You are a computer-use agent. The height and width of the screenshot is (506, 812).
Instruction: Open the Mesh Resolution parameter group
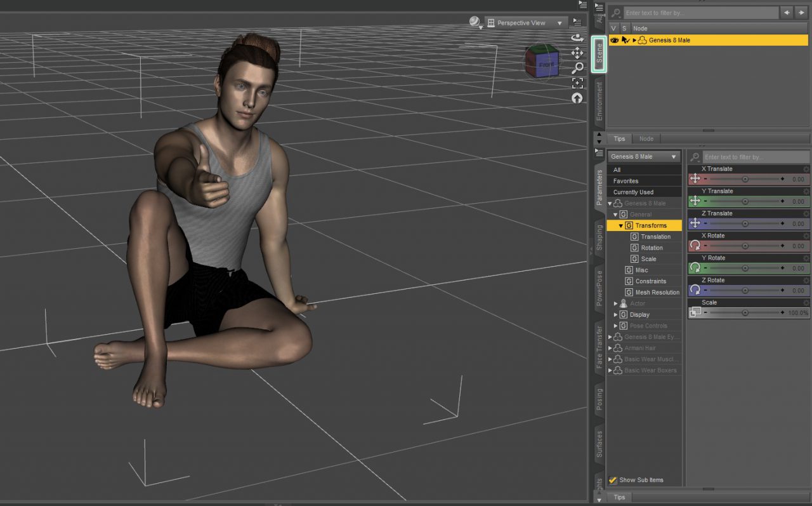(x=658, y=292)
